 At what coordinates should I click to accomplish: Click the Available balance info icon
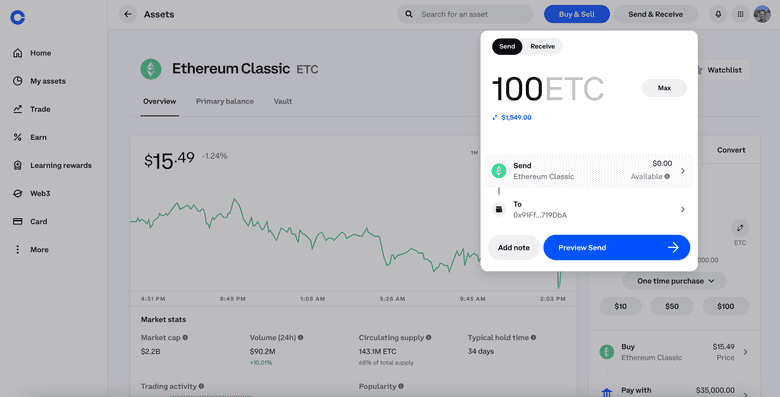[x=667, y=176]
